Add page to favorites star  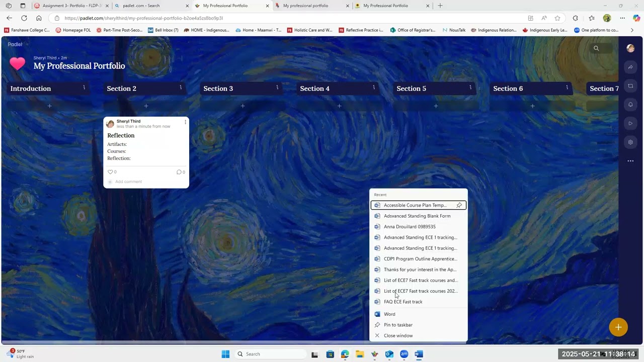[x=557, y=18]
